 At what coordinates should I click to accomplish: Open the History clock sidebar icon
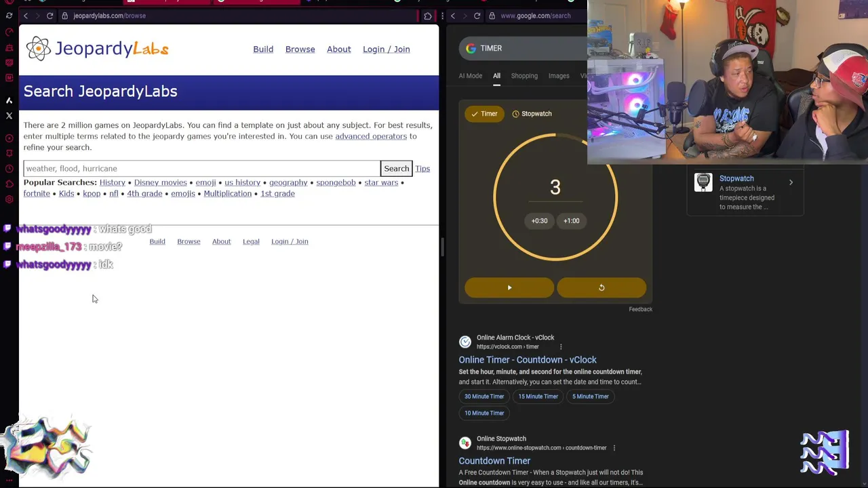click(9, 169)
